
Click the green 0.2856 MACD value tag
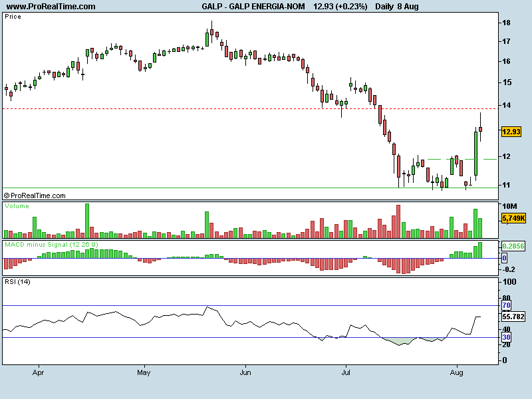(513, 246)
